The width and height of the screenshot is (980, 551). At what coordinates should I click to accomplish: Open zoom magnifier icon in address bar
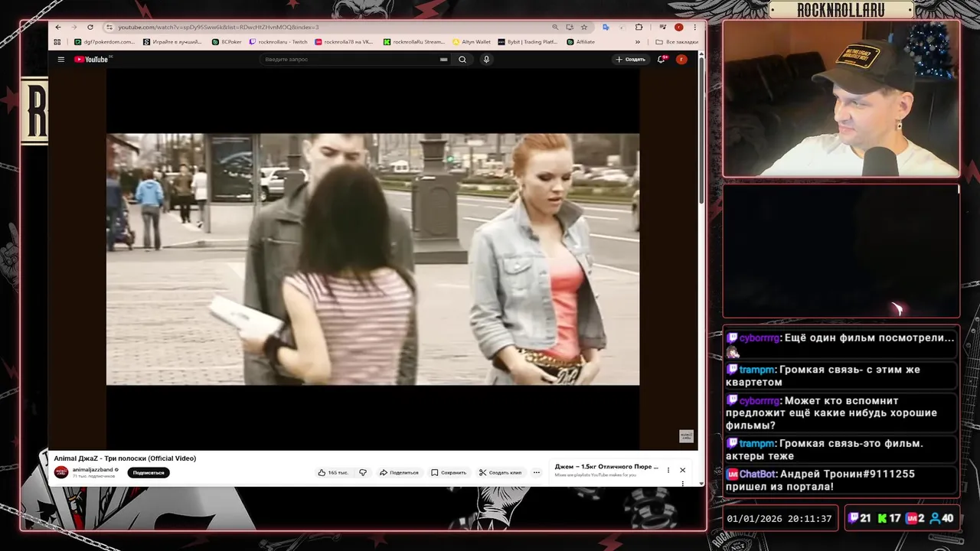(555, 27)
